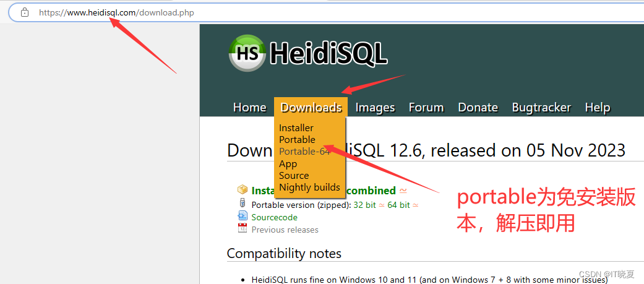Choose Source from Downloads dropdown
This screenshot has width=644, height=284.
click(294, 176)
